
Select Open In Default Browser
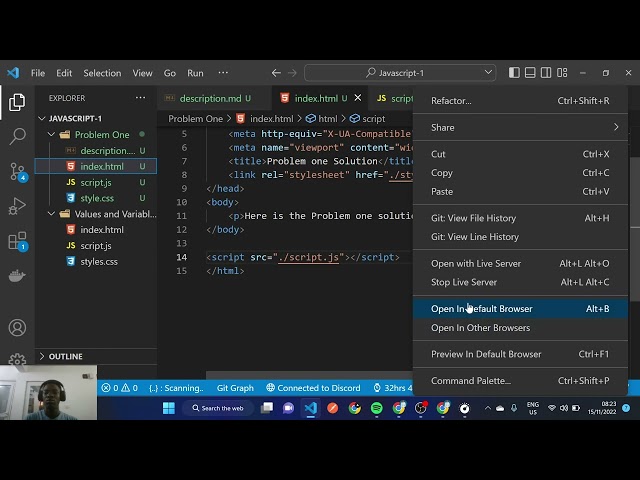(x=520, y=309)
